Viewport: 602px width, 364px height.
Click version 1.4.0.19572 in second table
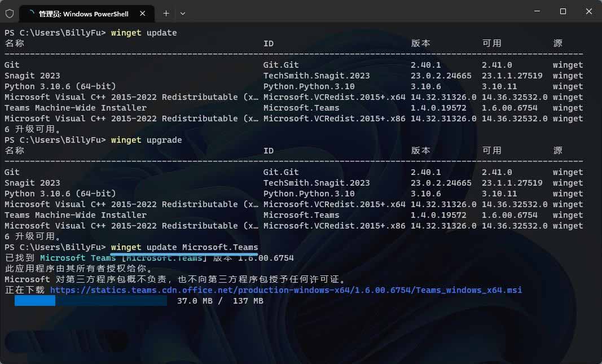(x=438, y=215)
